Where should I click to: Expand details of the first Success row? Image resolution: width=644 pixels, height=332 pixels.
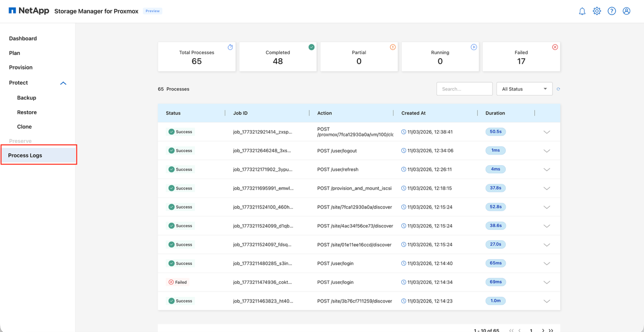pyautogui.click(x=546, y=132)
